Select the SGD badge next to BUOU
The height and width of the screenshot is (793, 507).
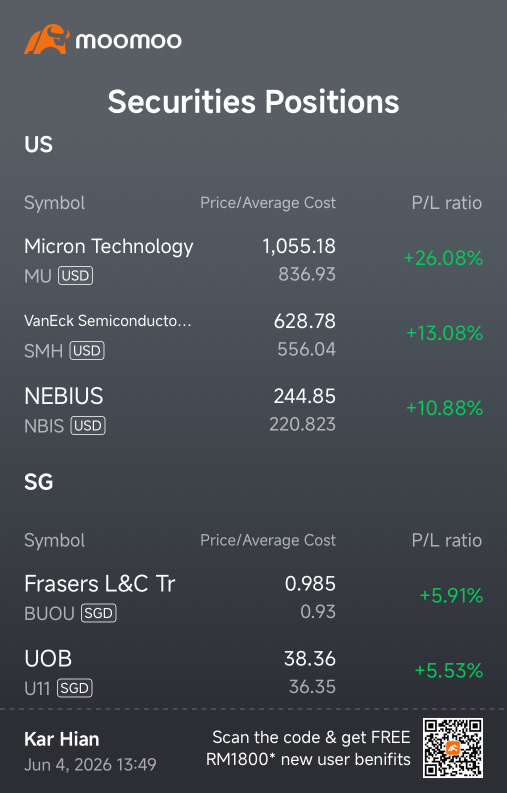click(99, 613)
